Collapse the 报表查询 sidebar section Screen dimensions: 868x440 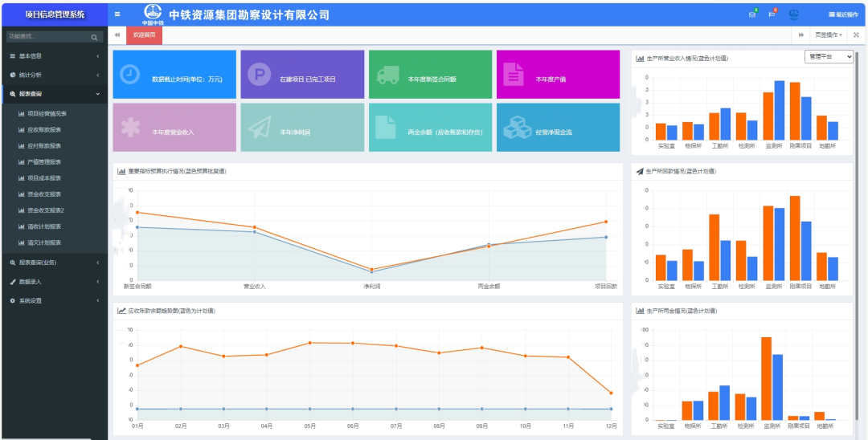pyautogui.click(x=53, y=94)
